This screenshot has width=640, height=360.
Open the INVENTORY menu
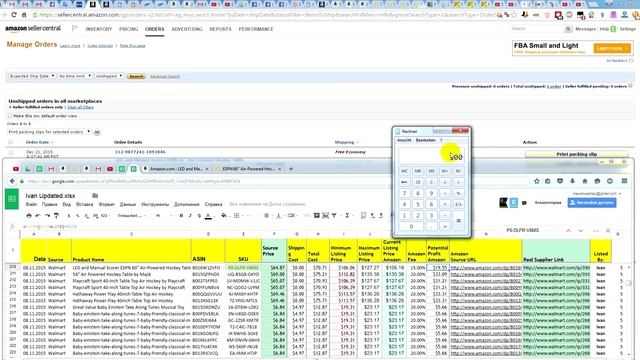(x=98, y=29)
